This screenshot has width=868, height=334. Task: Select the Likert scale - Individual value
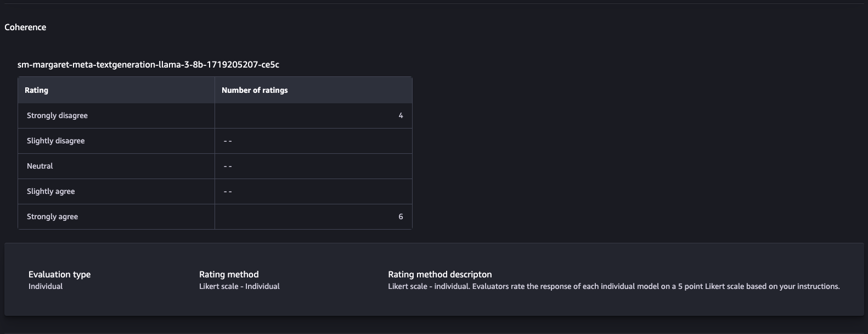pos(239,286)
